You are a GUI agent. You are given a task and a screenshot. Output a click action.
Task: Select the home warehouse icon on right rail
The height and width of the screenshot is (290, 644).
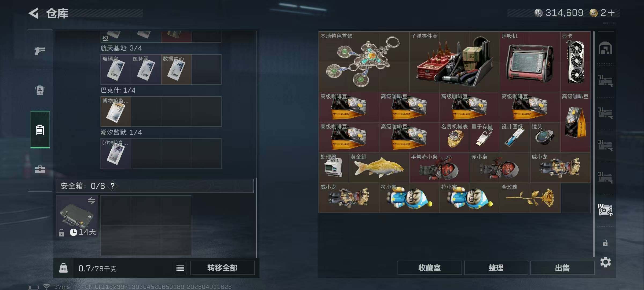[x=605, y=48]
